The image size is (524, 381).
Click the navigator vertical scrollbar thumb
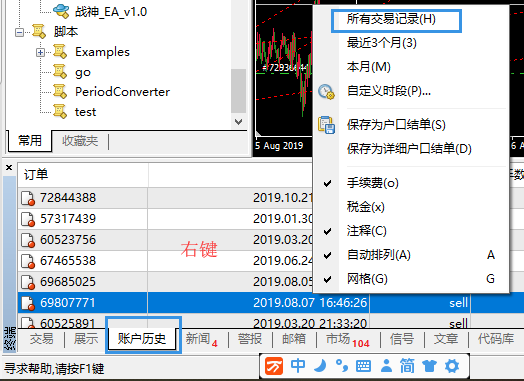tap(239, 91)
